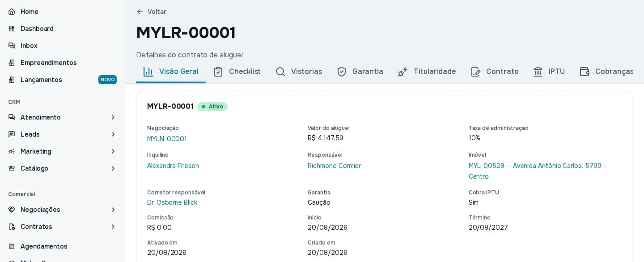This screenshot has height=262, width=644.
Task: Click the Empreendimentos building icon
Action: point(12,63)
